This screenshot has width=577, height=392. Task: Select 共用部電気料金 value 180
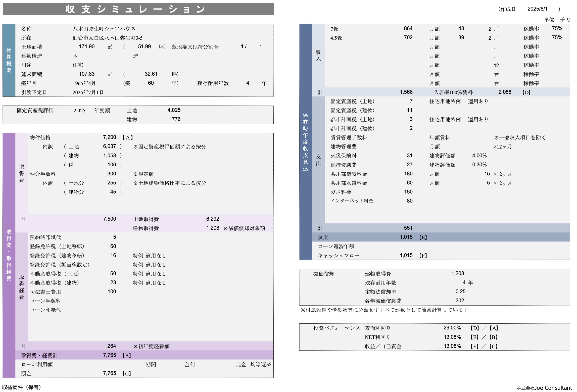click(408, 174)
